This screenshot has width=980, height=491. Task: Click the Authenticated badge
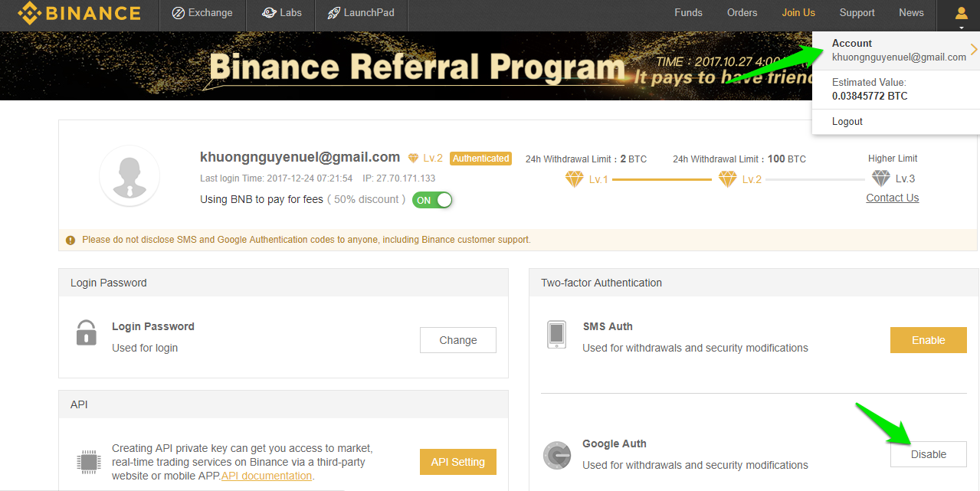pyautogui.click(x=480, y=159)
